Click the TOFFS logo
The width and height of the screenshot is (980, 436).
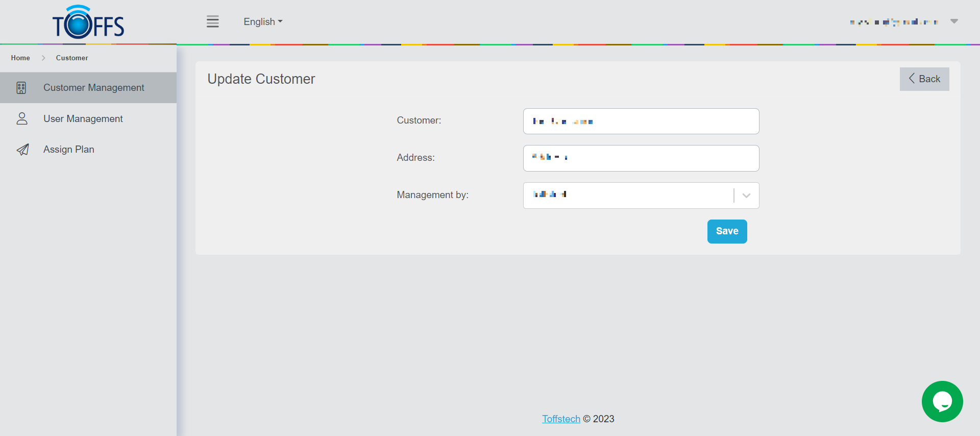pyautogui.click(x=88, y=22)
